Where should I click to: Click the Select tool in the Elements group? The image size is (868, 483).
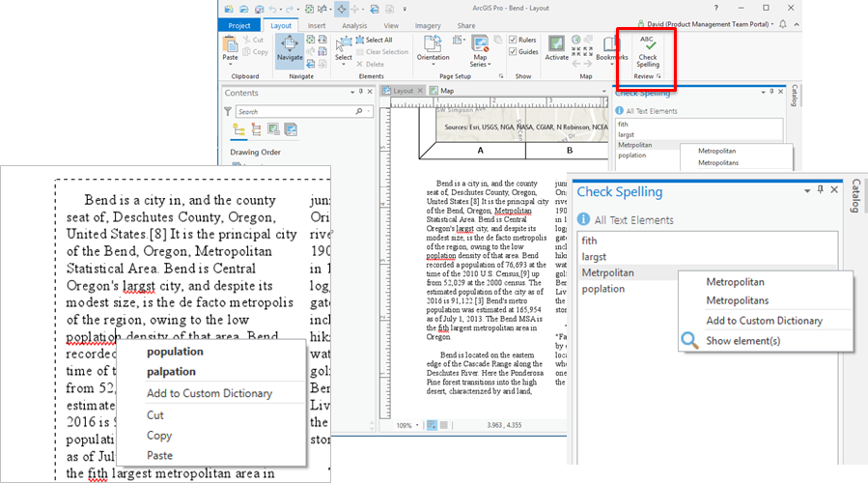tap(343, 48)
